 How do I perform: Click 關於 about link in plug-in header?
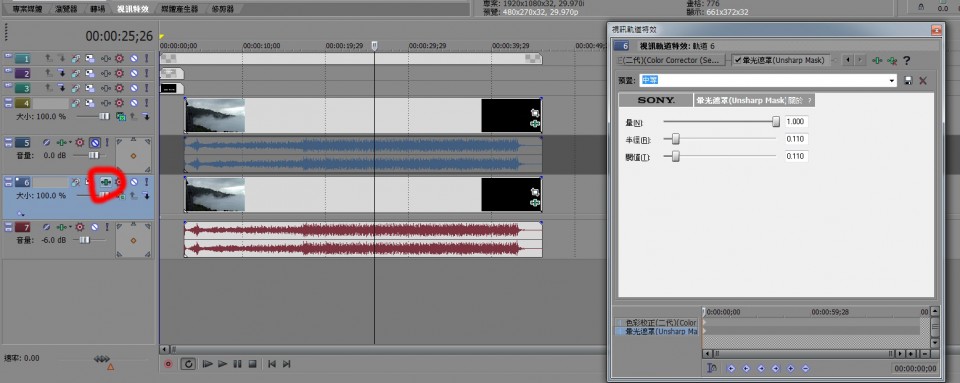pos(795,100)
